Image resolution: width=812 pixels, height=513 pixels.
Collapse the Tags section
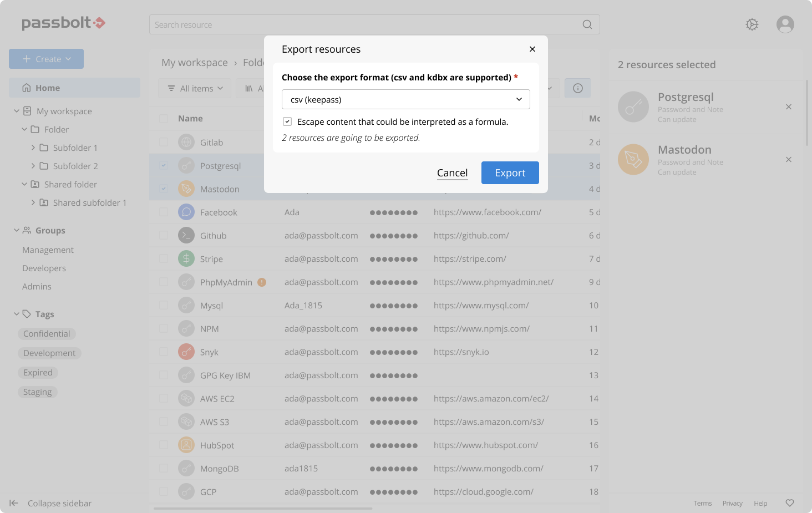[x=17, y=314]
